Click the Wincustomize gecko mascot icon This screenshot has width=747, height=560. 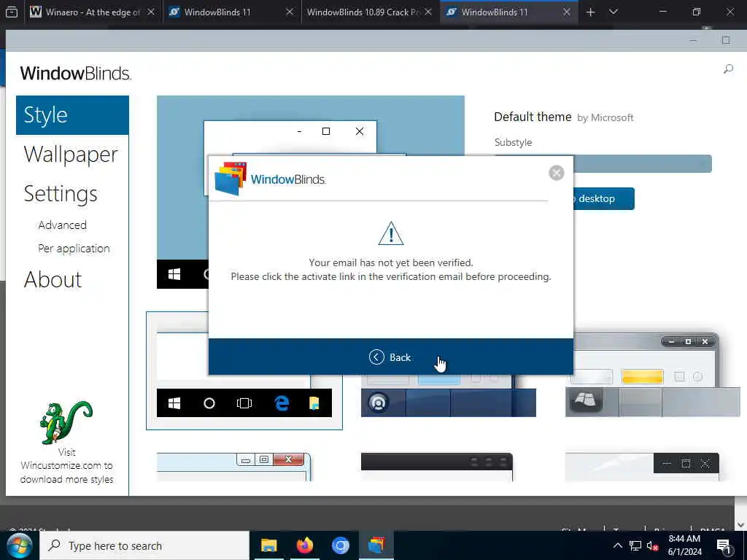[66, 422]
